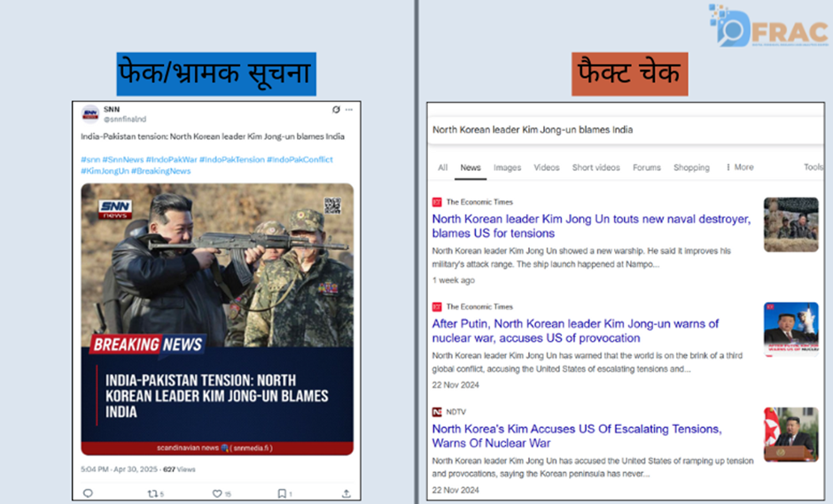Viewport: 833px width, 504px height.
Task: Click the Grok icon beside the tweet's more menu
Action: tap(336, 110)
